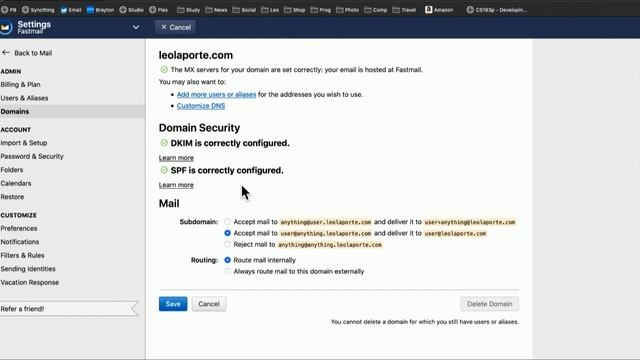
Task: Open the Shop bookmarks folder
Action: pyautogui.click(x=294, y=10)
